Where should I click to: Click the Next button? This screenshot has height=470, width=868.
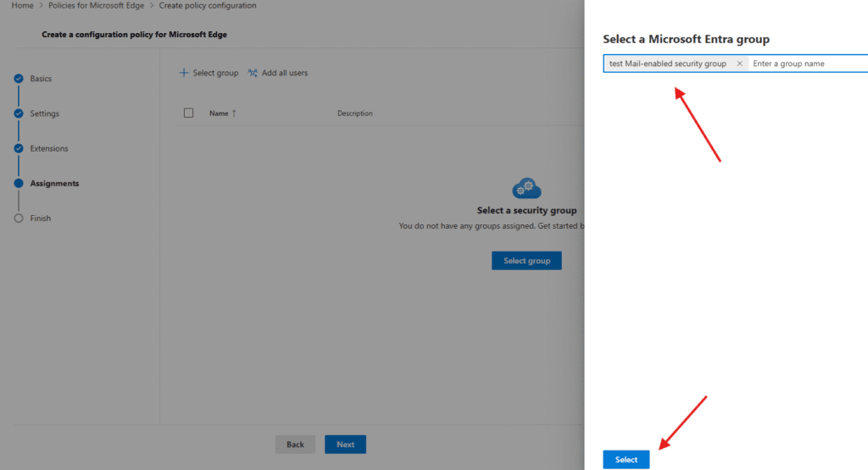345,445
